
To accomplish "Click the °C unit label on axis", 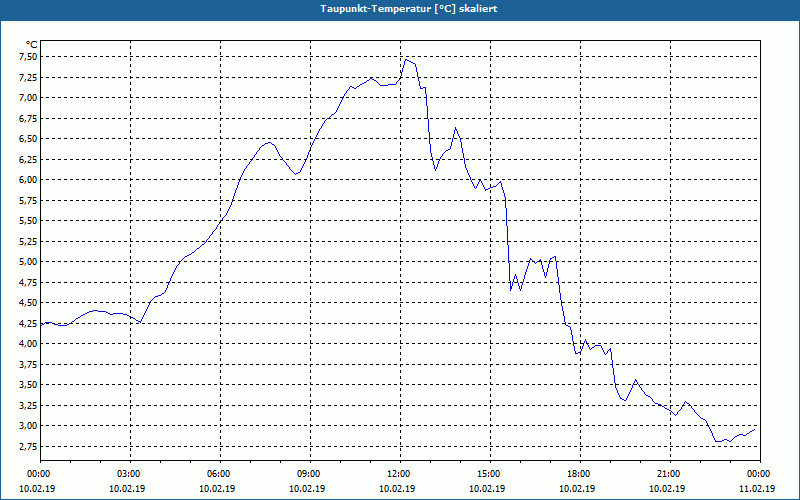I will tap(32, 45).
